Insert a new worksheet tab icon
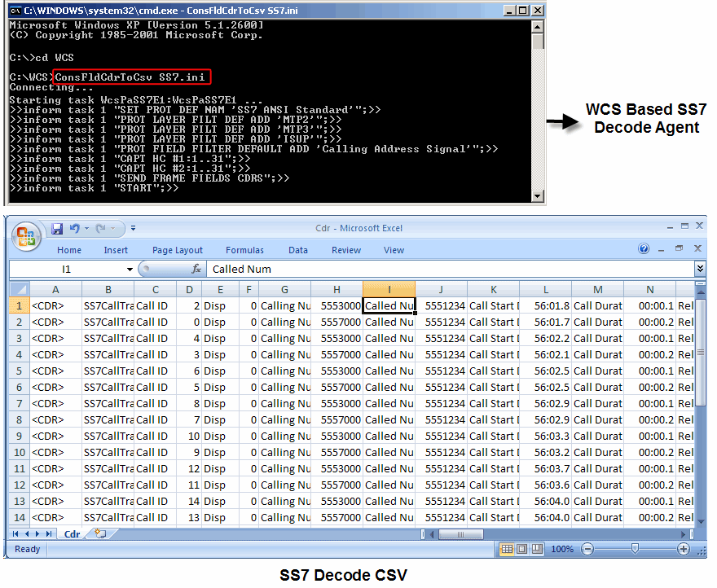 (99, 533)
